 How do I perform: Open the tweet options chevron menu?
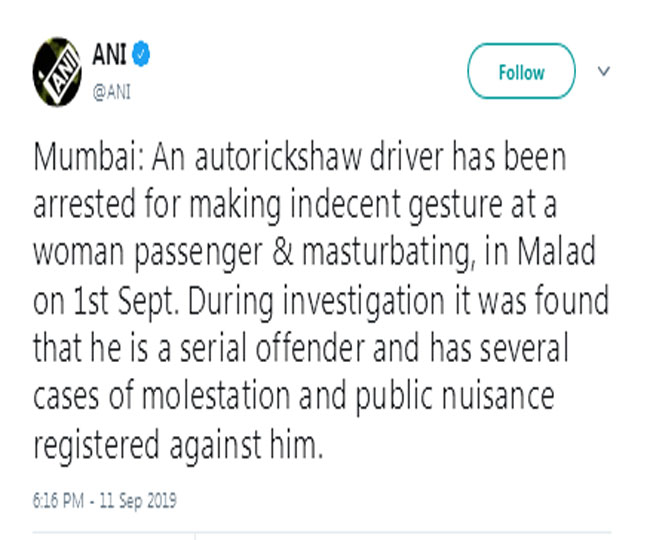[x=604, y=71]
